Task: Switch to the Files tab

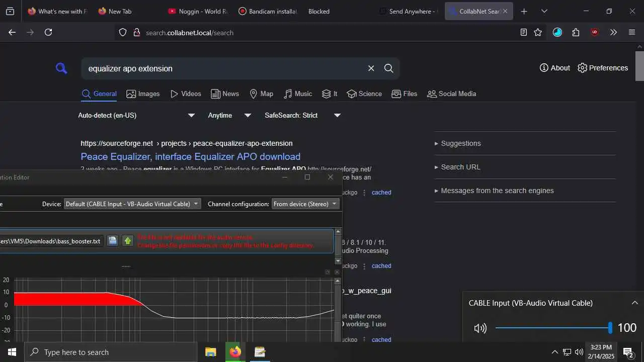Action: [x=405, y=94]
